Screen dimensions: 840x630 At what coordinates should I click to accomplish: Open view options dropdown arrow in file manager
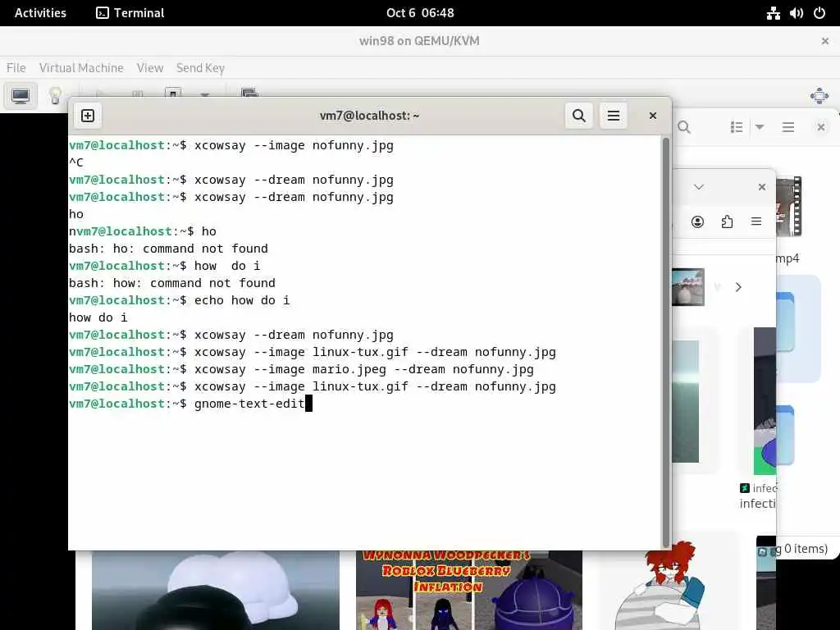click(759, 127)
